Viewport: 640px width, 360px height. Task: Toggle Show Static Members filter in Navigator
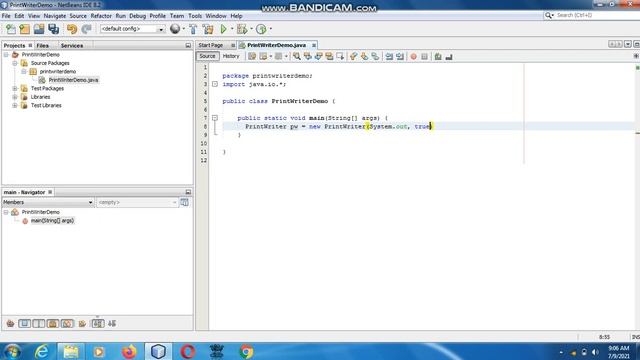(x=39, y=324)
